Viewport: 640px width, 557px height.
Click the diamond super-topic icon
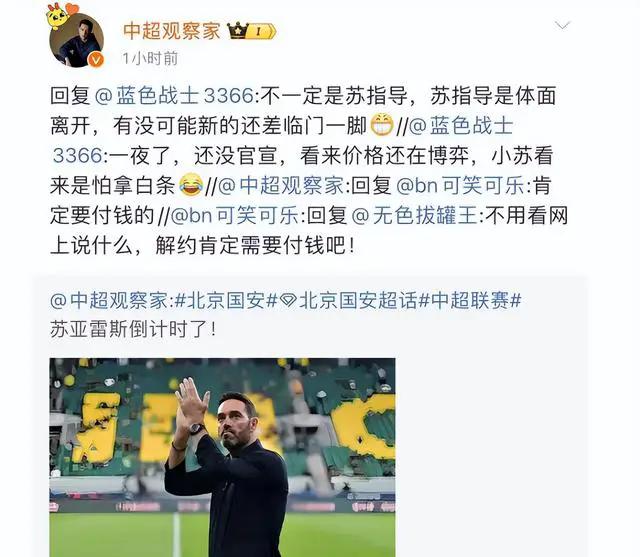coord(289,301)
